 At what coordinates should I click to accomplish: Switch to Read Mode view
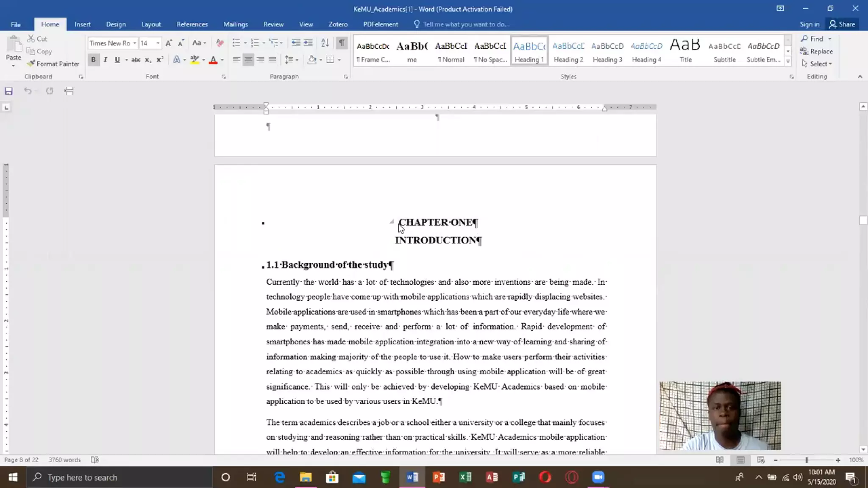[720, 460]
